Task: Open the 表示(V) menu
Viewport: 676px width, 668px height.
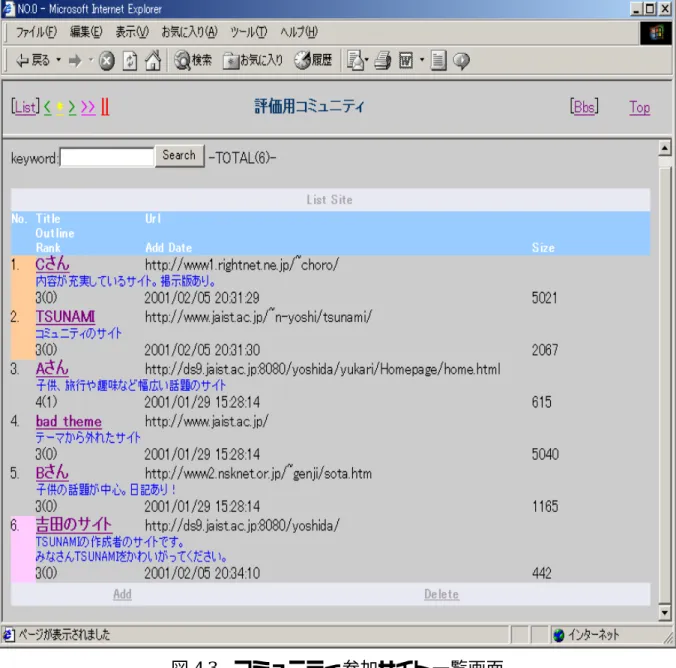Action: coord(132,32)
